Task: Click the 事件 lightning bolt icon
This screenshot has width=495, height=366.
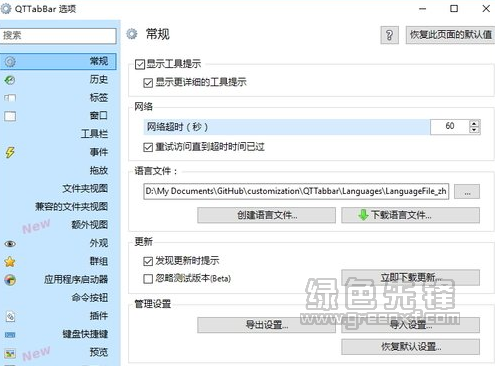Action: pos(10,152)
